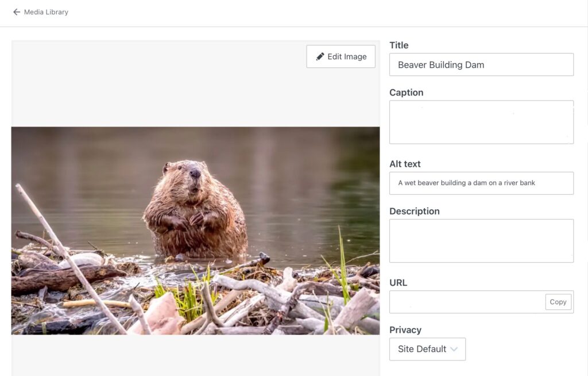Edit the Alt text field

click(x=481, y=183)
